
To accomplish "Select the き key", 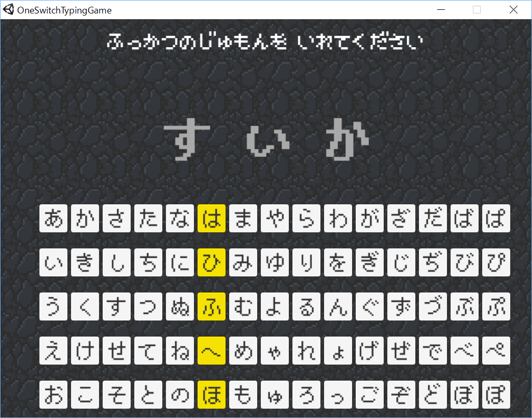I will (x=85, y=262).
